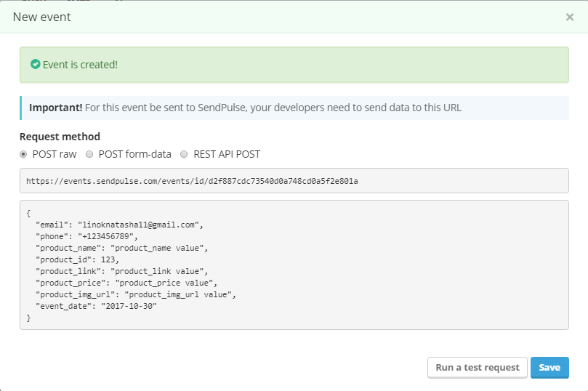Click the "Request method" heading

[60, 137]
